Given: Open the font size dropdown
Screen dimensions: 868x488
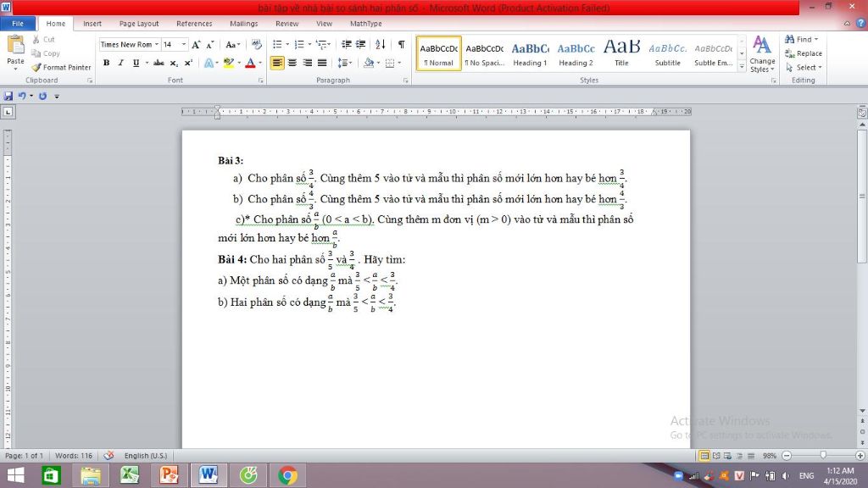Looking at the screenshot, I should pyautogui.click(x=184, y=44).
